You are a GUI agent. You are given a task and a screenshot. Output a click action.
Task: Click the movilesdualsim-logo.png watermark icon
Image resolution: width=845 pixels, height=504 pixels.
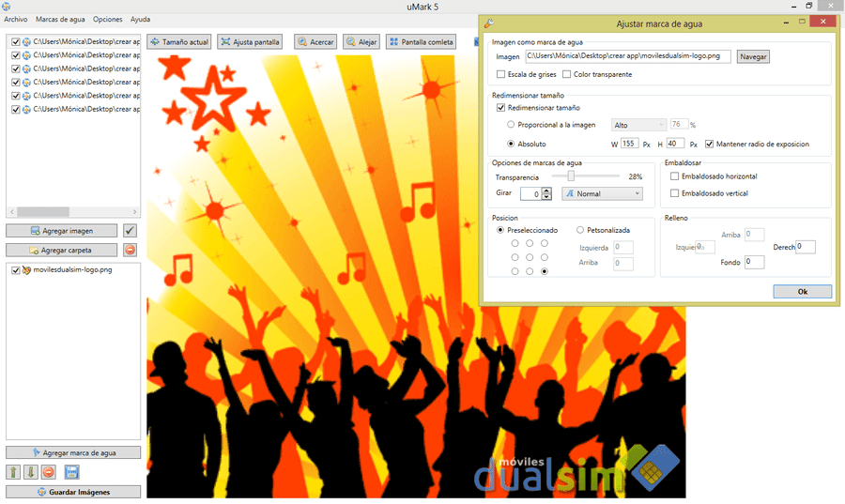click(26, 270)
